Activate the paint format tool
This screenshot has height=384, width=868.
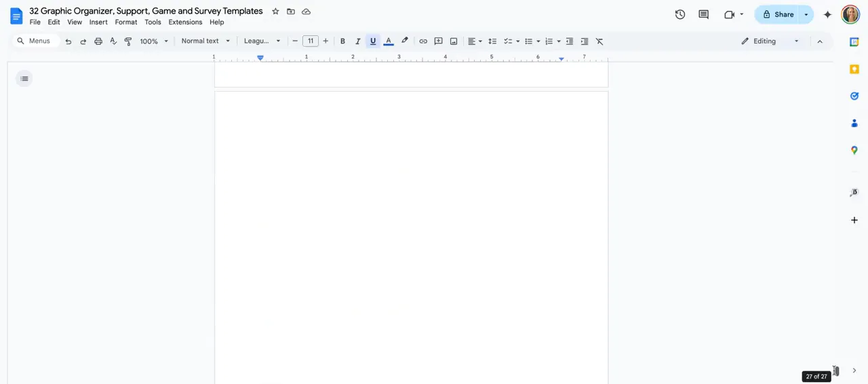[x=128, y=41]
